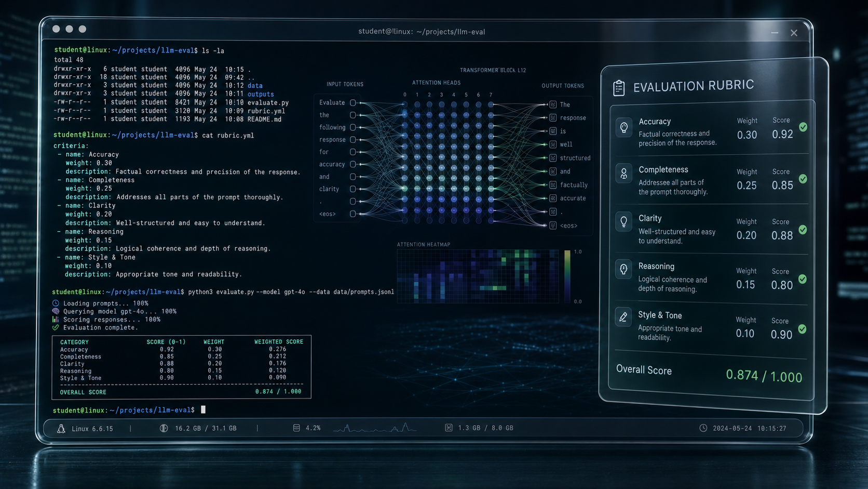Click the Clarity lightbulb icon
The width and height of the screenshot is (868, 489).
click(x=623, y=222)
